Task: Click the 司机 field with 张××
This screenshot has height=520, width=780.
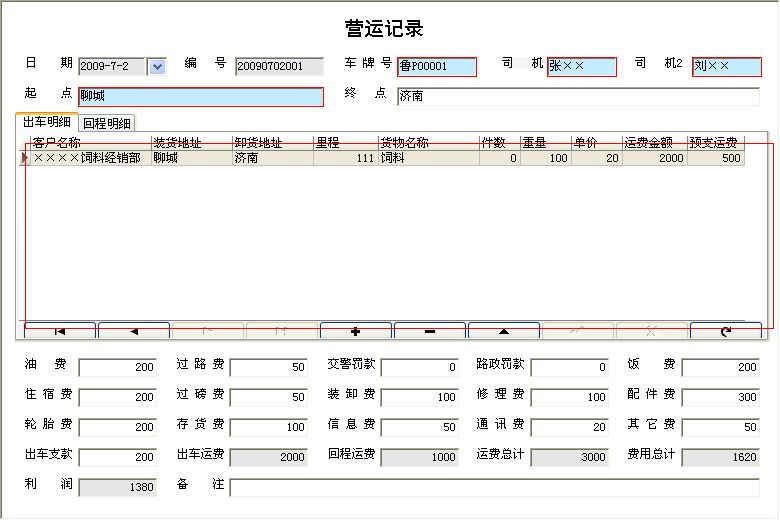Action: point(581,67)
